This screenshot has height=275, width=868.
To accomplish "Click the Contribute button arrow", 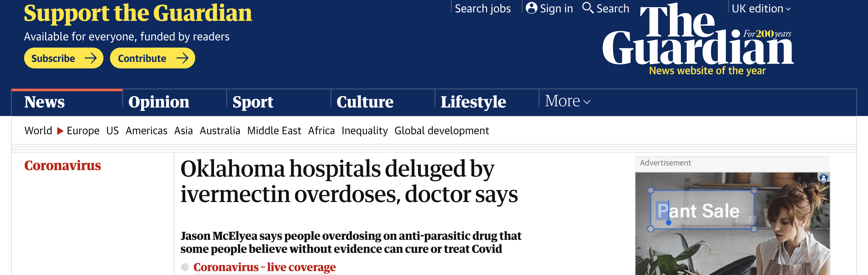I will tap(182, 58).
